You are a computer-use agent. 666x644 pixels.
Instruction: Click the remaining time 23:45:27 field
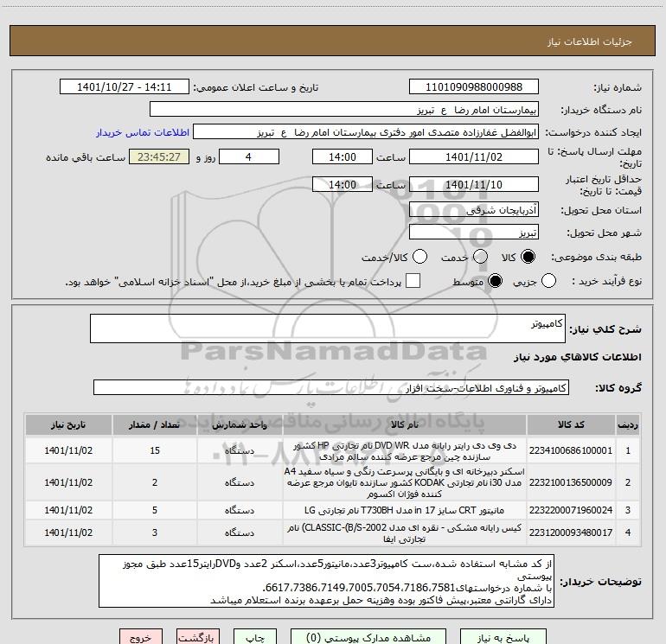pos(159,156)
